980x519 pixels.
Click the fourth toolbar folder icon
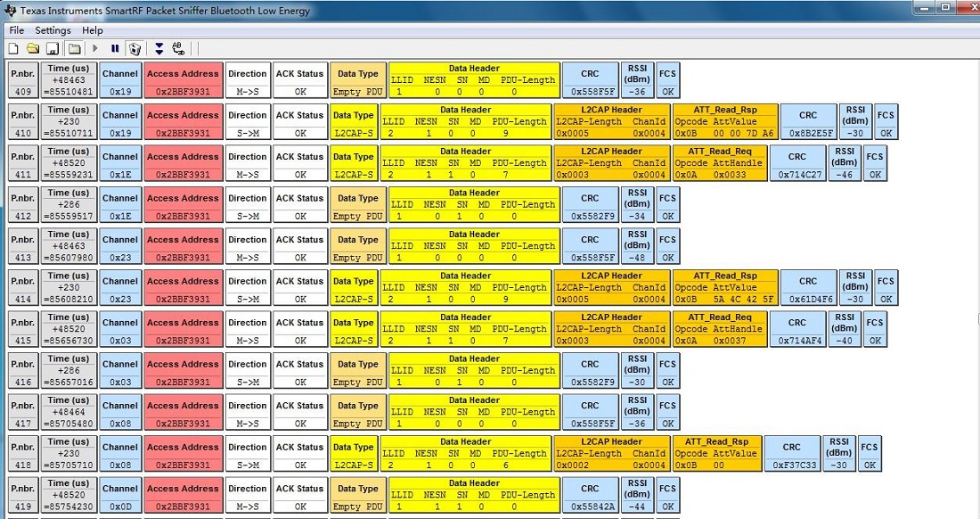pos(75,48)
